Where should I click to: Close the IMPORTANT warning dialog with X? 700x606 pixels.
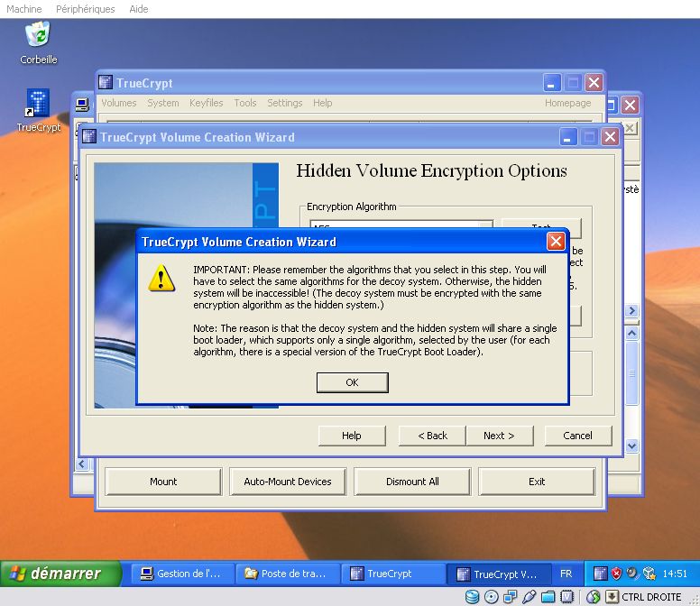coord(556,242)
